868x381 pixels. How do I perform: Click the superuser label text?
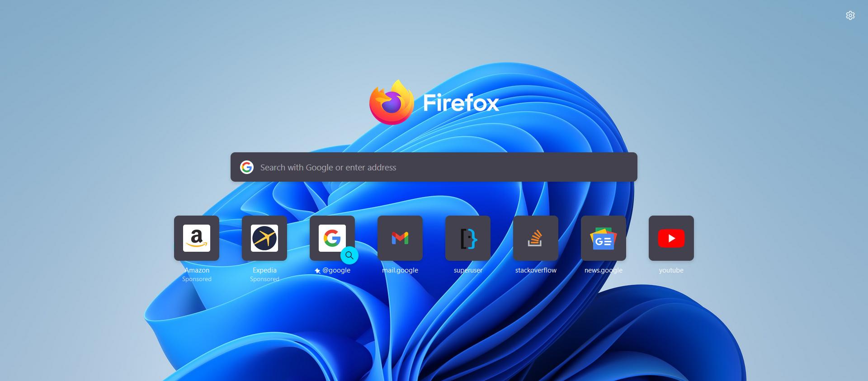click(468, 270)
